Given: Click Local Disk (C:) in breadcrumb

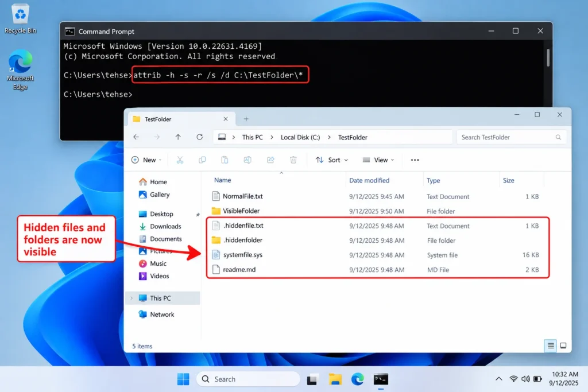Looking at the screenshot, I should click(300, 137).
